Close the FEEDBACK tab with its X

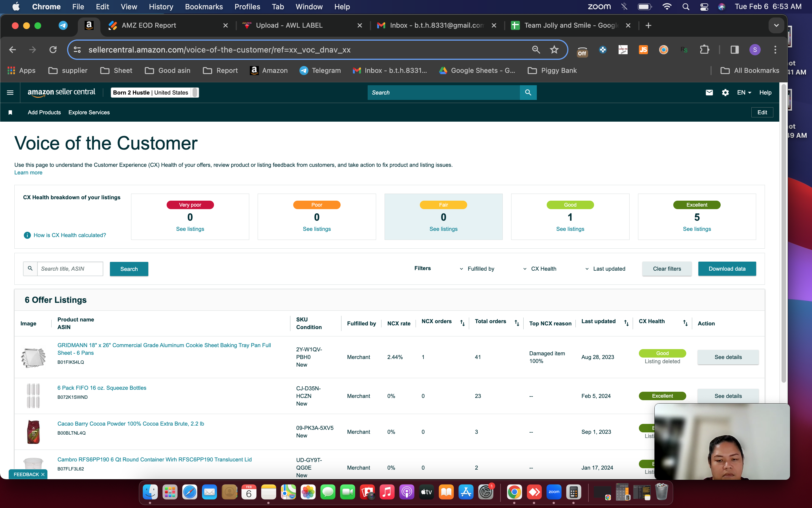[x=43, y=474]
